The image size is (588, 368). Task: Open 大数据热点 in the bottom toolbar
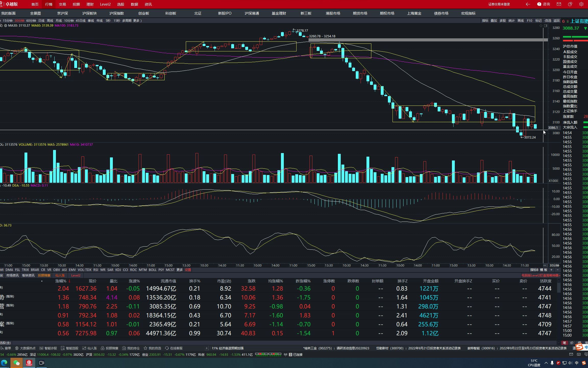(25, 348)
